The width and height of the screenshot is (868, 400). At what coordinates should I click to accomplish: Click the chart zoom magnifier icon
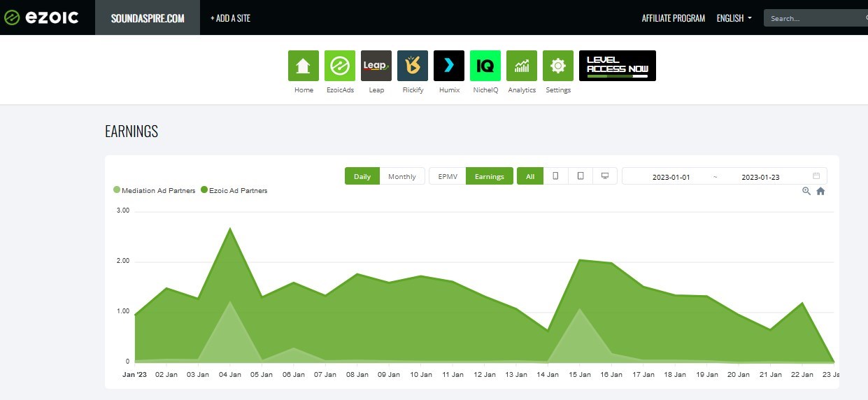tap(806, 191)
